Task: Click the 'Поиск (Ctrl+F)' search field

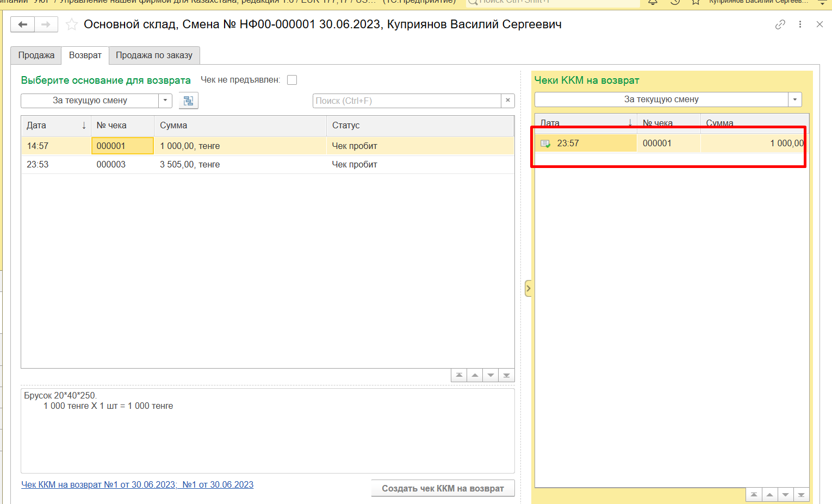Action: [407, 101]
